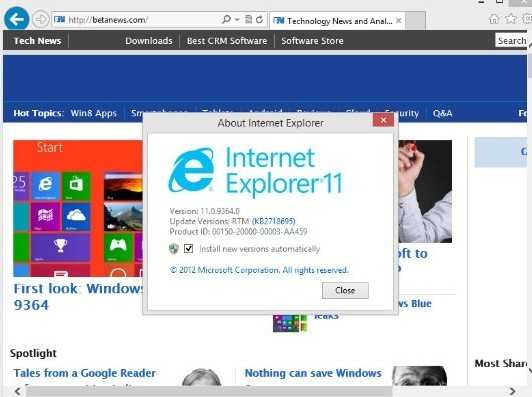Image resolution: width=532 pixels, height=397 pixels.
Task: Open the KB2718695 update link
Action: 273,222
